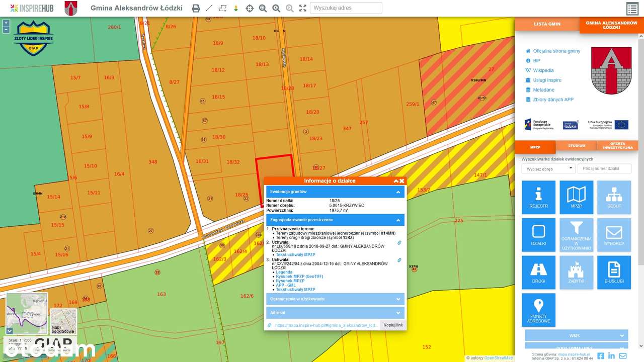Click the print map icon
Image resolution: width=644 pixels, height=362 pixels.
196,8
